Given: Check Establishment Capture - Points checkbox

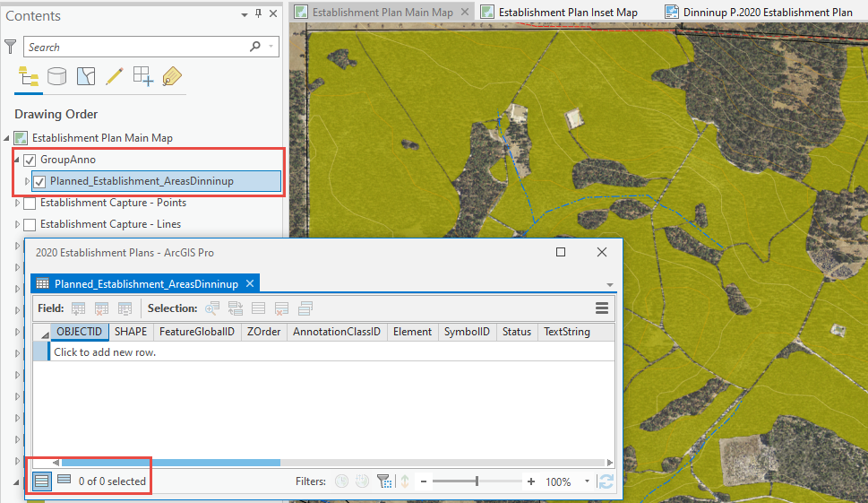Looking at the screenshot, I should pos(30,204).
